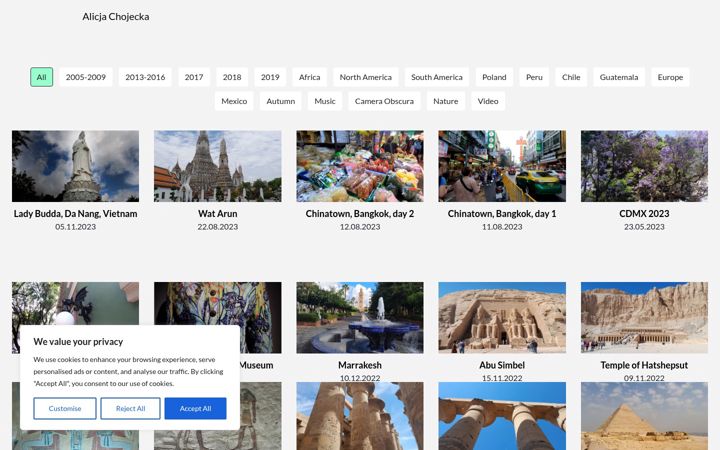Select the All filter tag
Screen dimensions: 720x450
point(41,77)
